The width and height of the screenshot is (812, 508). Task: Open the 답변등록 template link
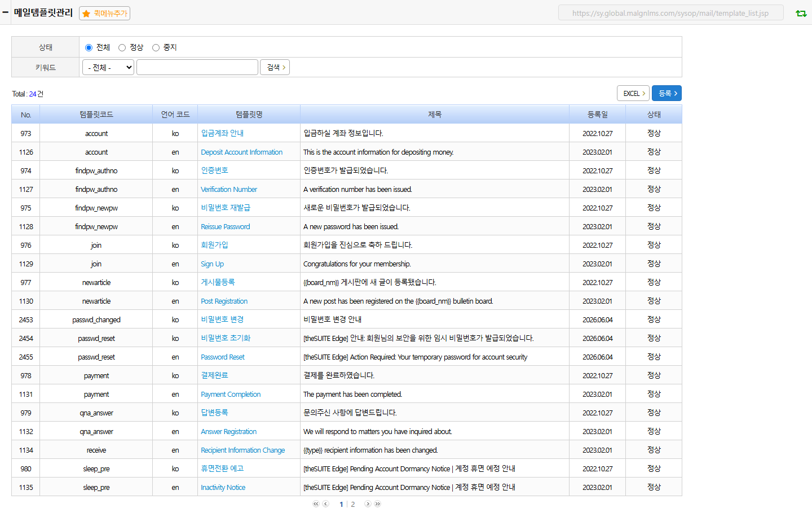tap(214, 413)
